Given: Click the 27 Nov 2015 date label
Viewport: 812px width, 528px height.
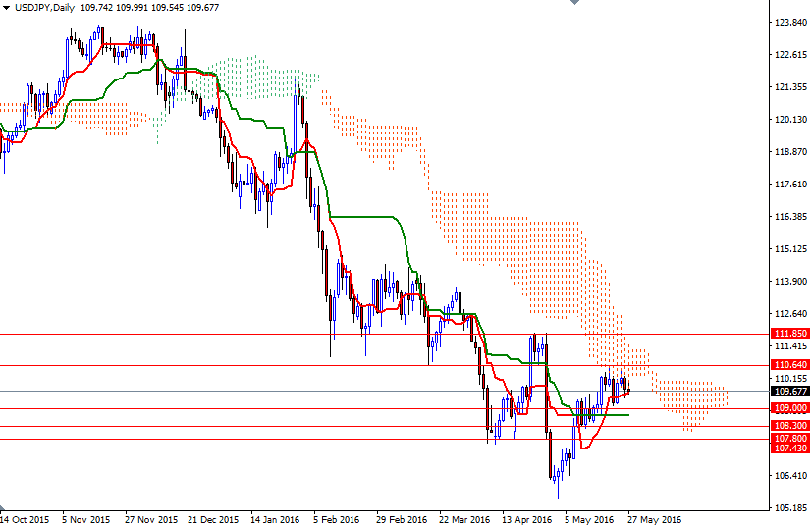Looking at the screenshot, I should click(x=151, y=520).
